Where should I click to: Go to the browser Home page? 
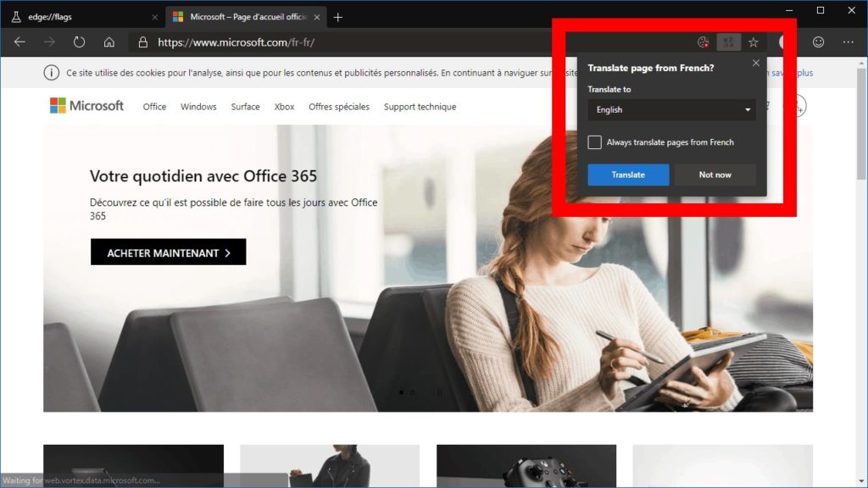[x=108, y=42]
